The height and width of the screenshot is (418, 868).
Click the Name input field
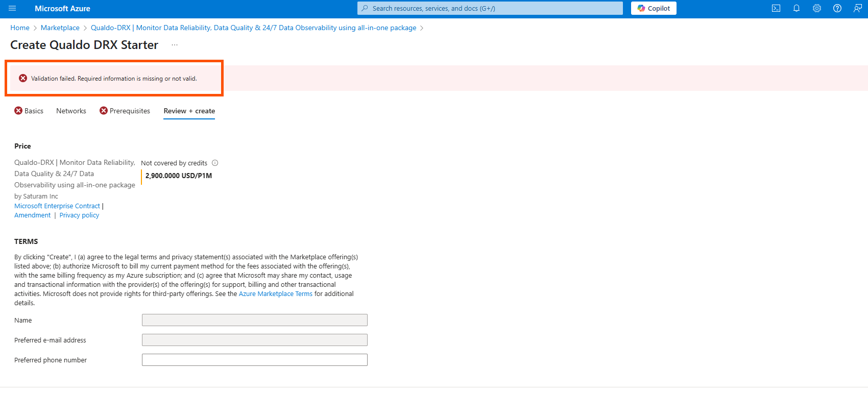255,320
